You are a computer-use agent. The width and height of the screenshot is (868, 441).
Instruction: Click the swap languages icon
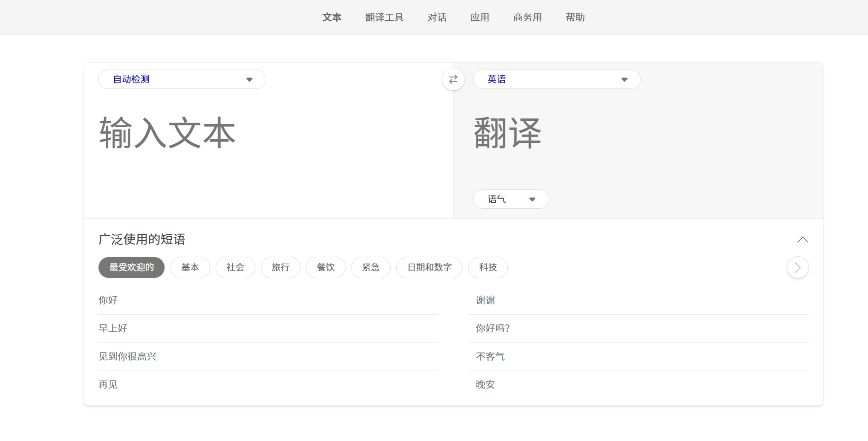point(453,79)
